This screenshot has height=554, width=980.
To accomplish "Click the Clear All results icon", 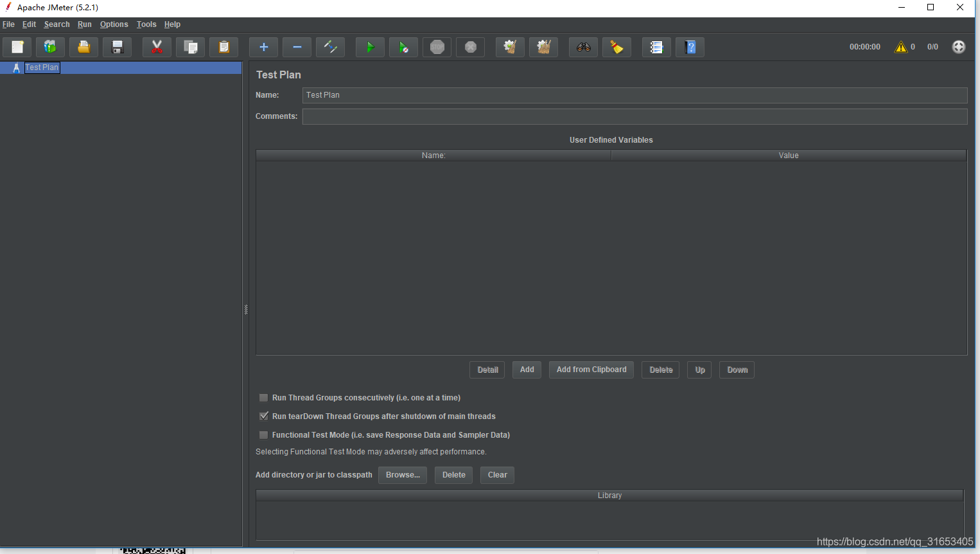I will [544, 47].
